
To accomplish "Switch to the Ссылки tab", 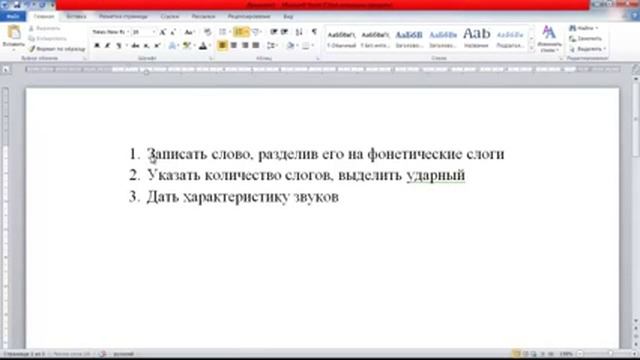I will click(170, 16).
